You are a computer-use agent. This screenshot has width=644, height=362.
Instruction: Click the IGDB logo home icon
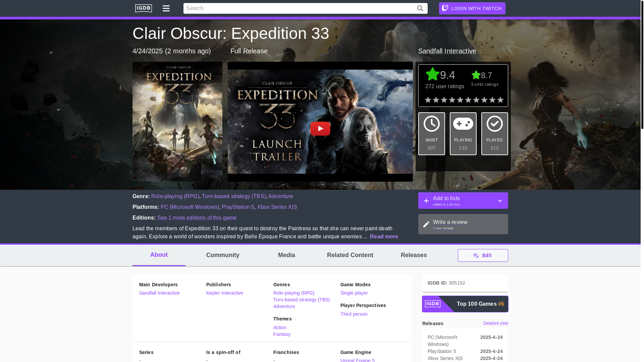tap(143, 8)
